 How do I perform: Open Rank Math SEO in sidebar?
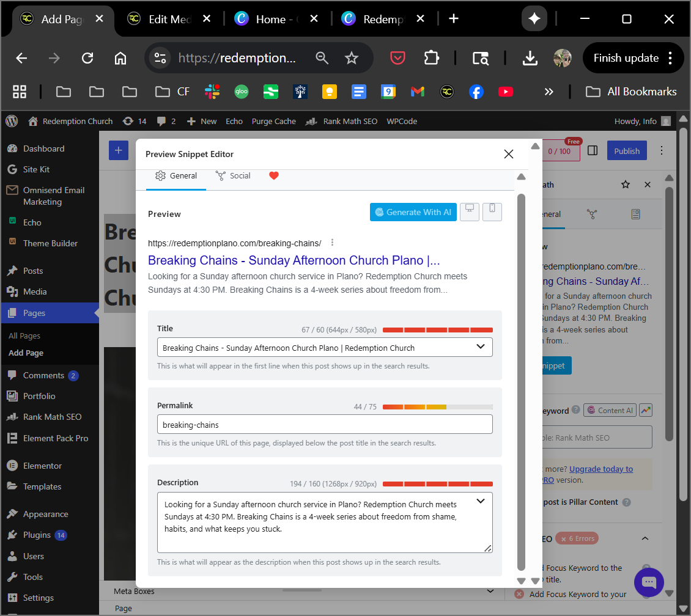(52, 417)
